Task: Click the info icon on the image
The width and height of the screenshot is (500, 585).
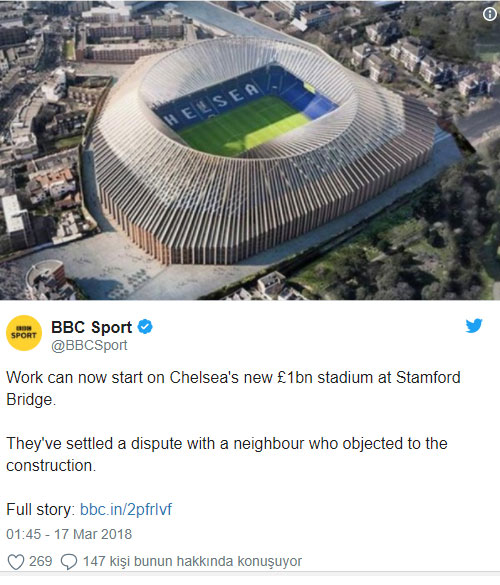Action: click(x=490, y=14)
